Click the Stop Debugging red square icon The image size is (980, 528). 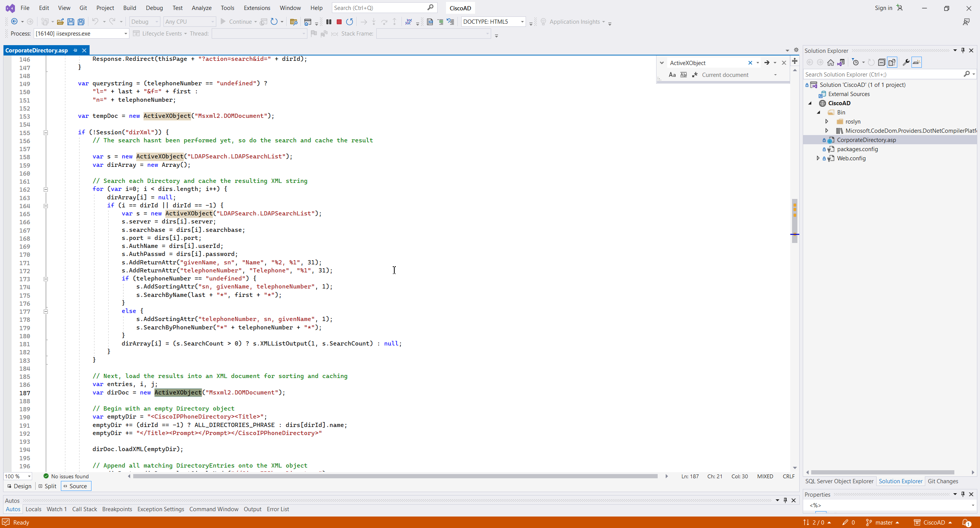click(x=339, y=22)
